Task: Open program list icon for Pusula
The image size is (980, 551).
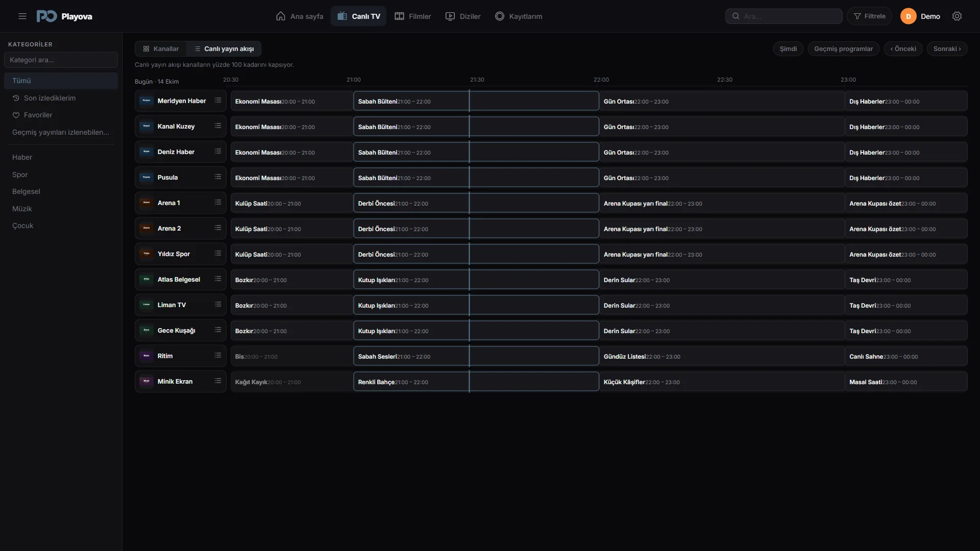Action: tap(218, 177)
